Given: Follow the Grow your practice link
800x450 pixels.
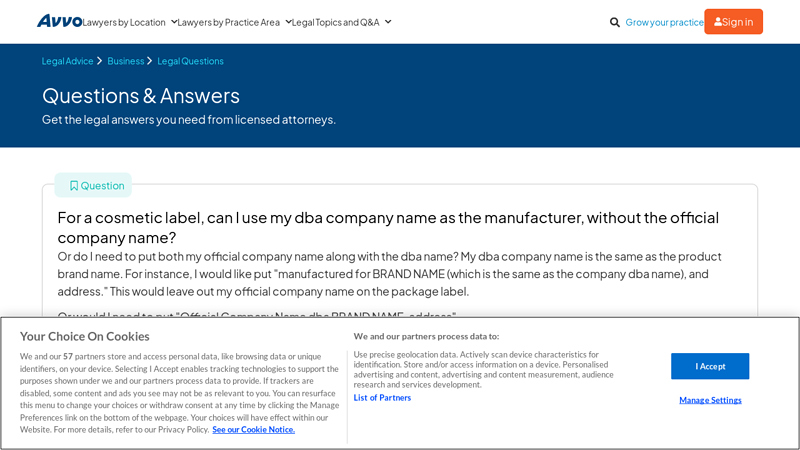Looking at the screenshot, I should [664, 22].
